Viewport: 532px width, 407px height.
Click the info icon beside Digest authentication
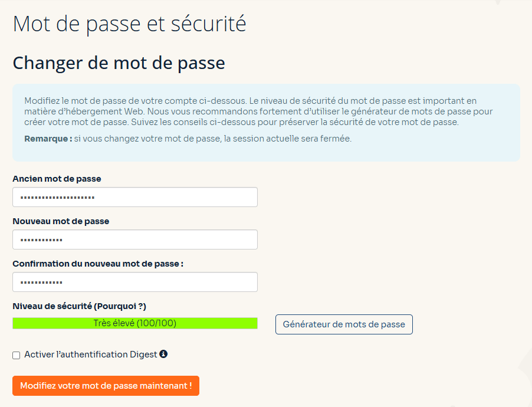(x=164, y=354)
